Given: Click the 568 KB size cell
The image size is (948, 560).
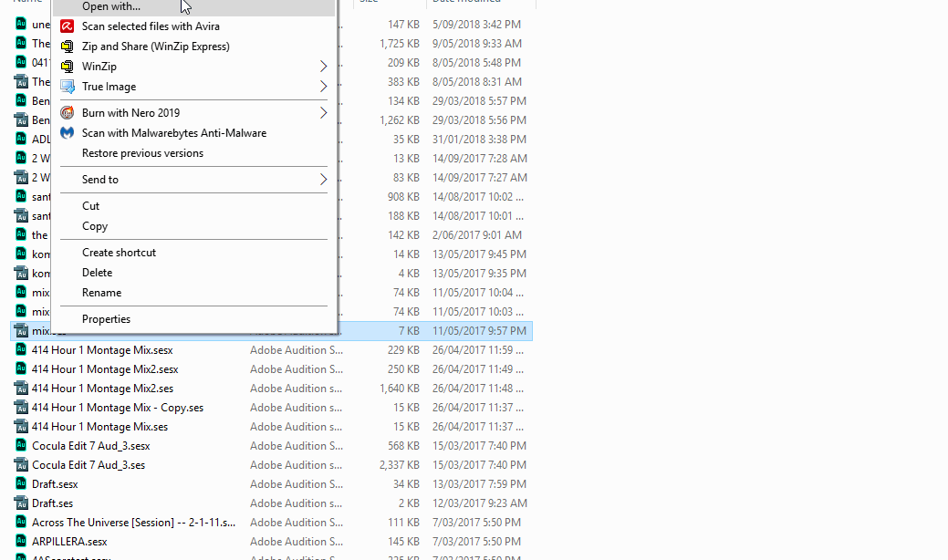Looking at the screenshot, I should pyautogui.click(x=403, y=446).
